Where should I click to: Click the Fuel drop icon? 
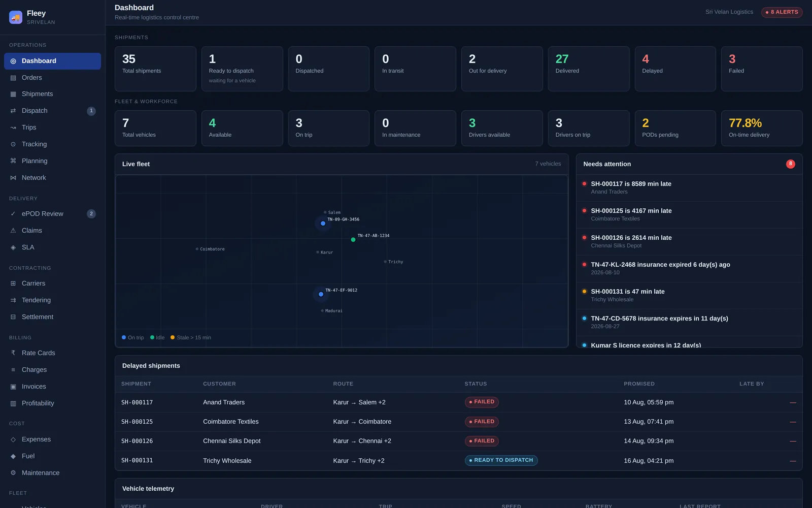click(13, 456)
